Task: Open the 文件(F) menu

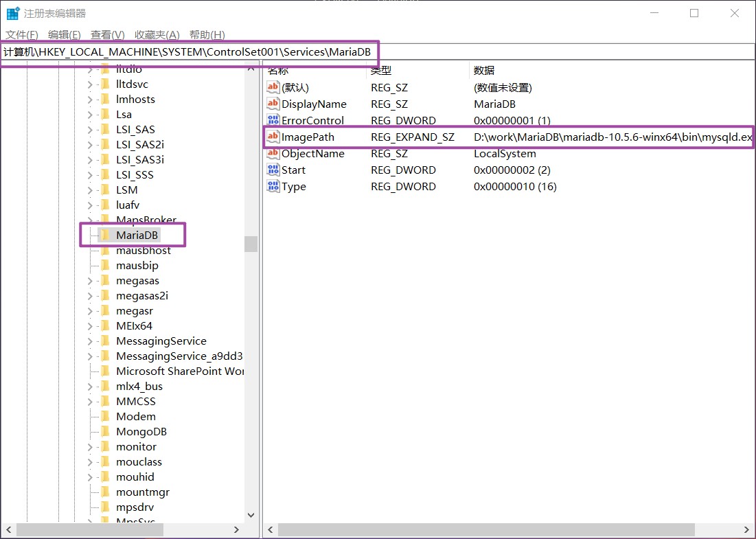Action: click(x=22, y=35)
